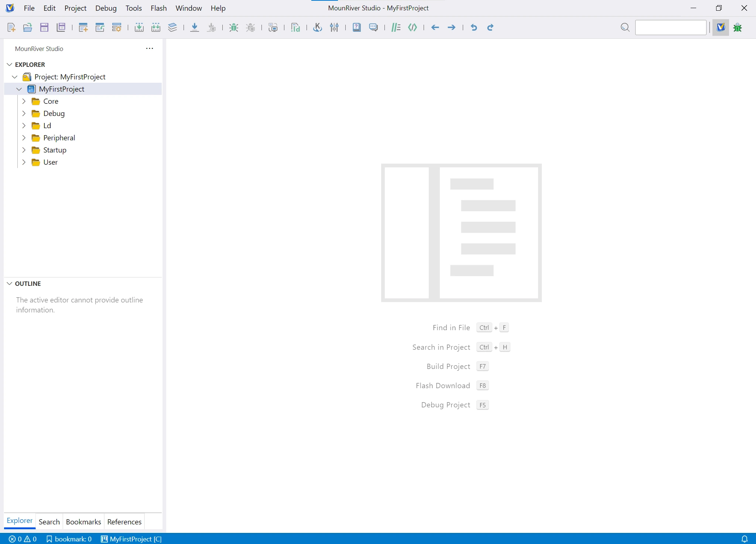Viewport: 756px width, 544px height.
Task: Click errors and warnings count in status bar
Action: 23,539
